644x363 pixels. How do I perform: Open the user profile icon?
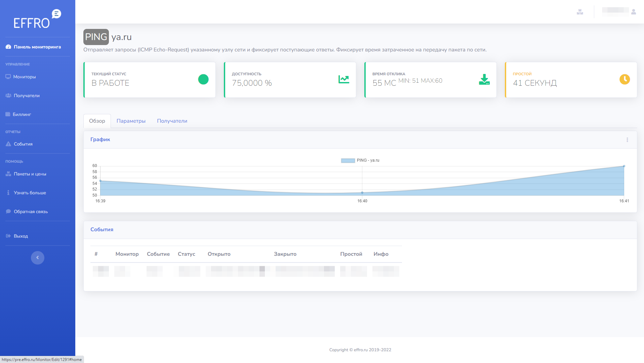pos(634,12)
